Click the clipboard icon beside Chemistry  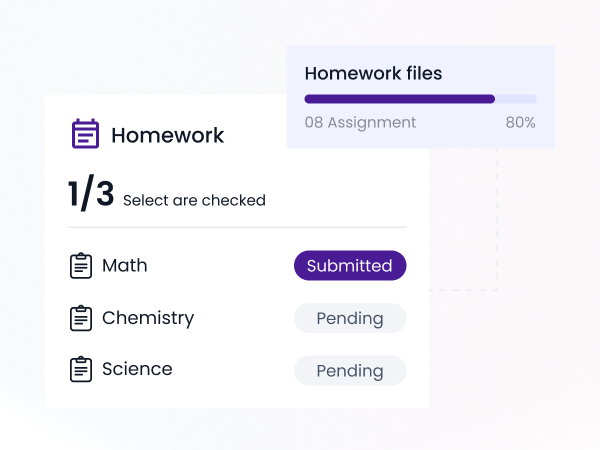click(81, 318)
